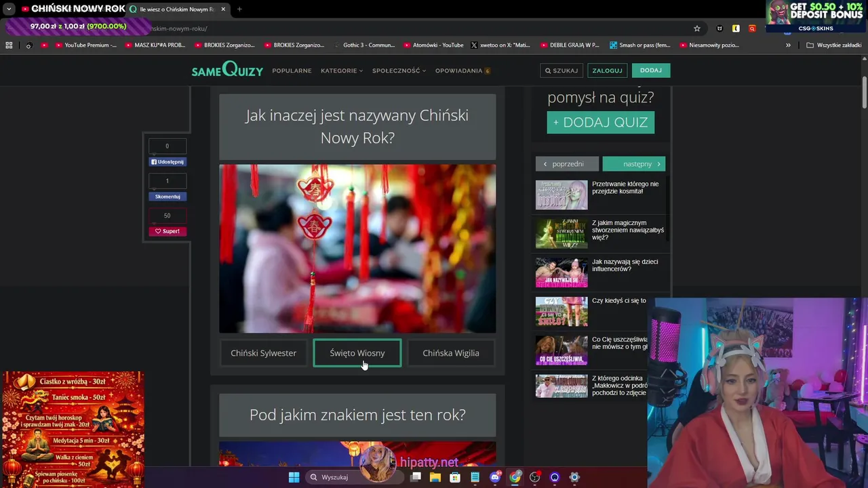Open the Makłowicz w podróży quiz link
The height and width of the screenshot is (488, 868).
tap(618, 386)
